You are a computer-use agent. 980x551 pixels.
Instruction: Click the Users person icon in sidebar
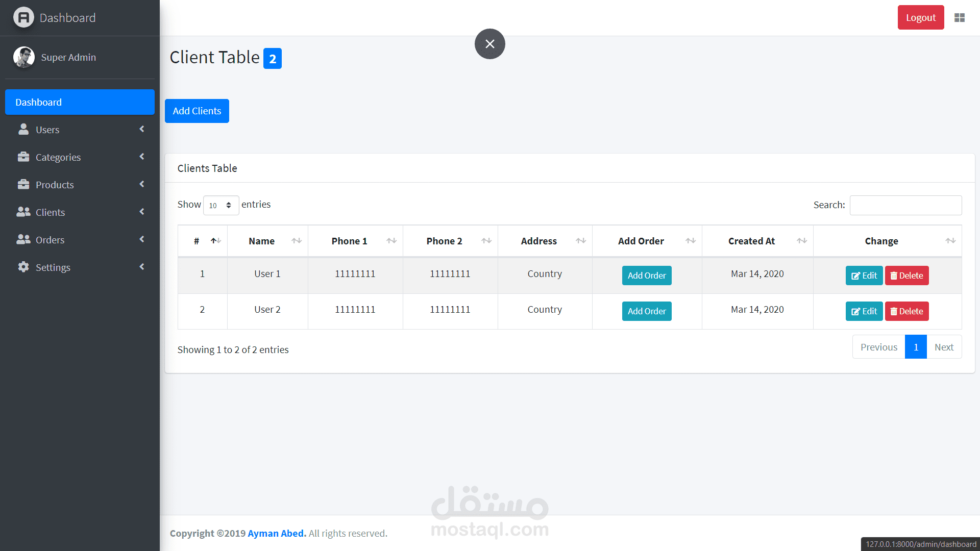(23, 130)
